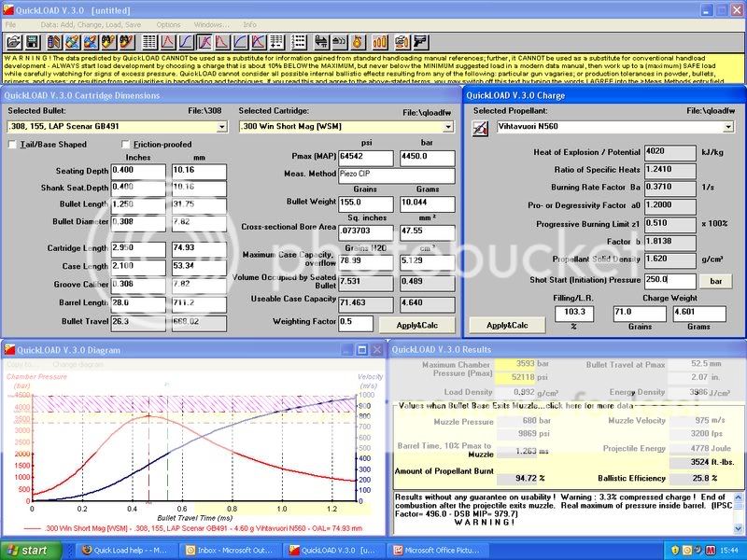Click the Seating Depth inches input field
The width and height of the screenshot is (747, 560).
(x=138, y=171)
